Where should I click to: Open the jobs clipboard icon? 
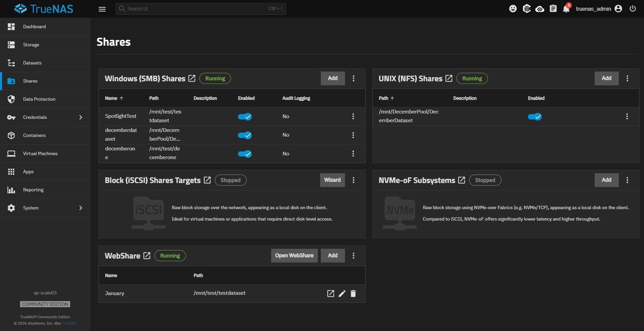tap(553, 9)
